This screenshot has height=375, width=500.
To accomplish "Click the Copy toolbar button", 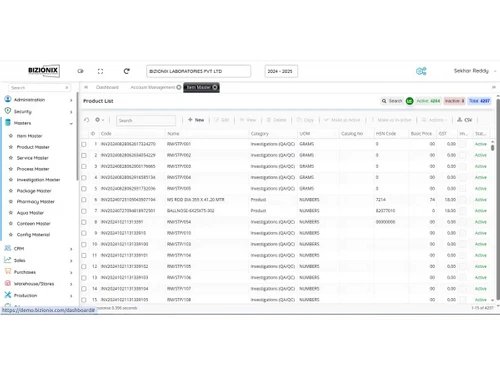I will 305,120.
